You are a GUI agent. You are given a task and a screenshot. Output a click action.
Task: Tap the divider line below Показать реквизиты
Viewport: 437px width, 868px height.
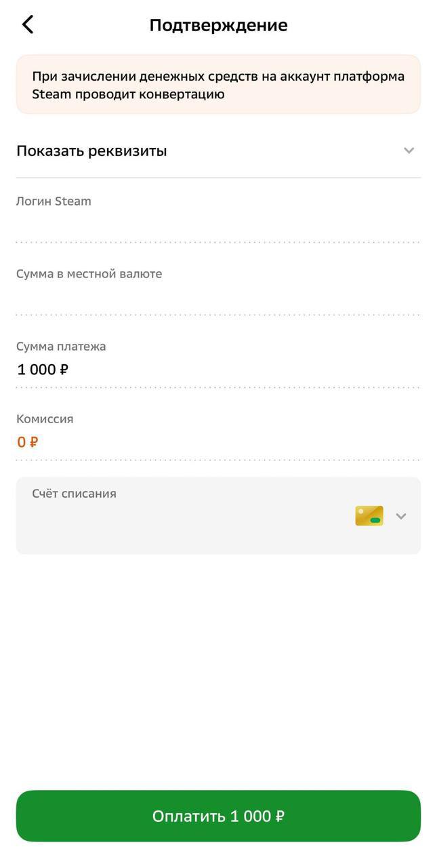coord(218,178)
